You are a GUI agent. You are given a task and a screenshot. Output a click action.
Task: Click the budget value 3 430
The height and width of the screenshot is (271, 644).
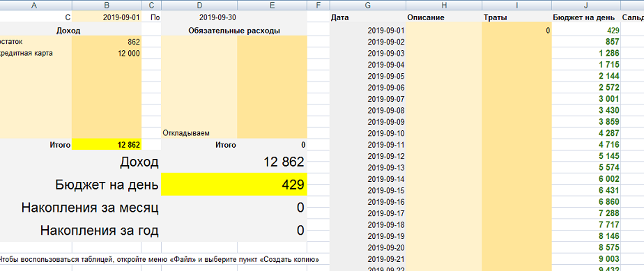(586, 111)
